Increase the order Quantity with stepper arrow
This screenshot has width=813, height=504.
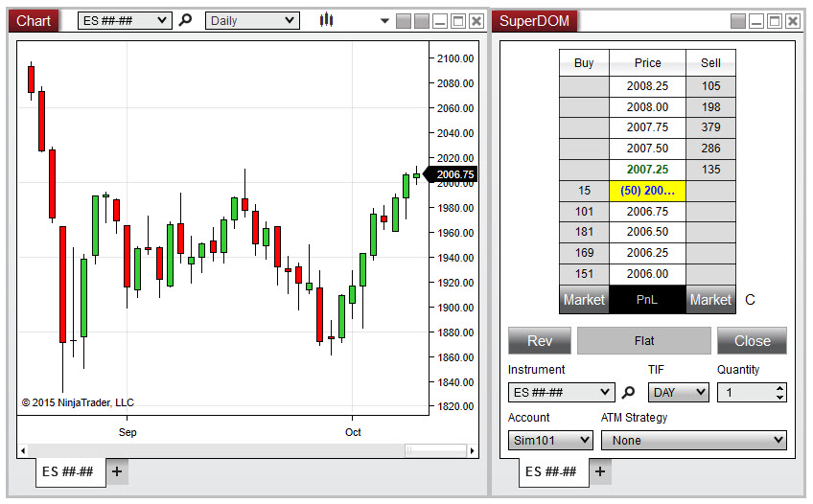click(x=779, y=388)
